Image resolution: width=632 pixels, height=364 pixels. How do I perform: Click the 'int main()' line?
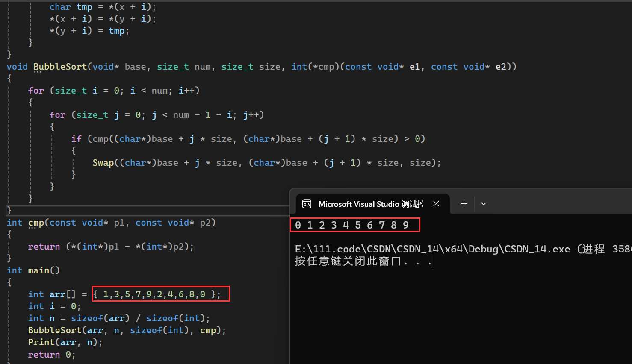[33, 270]
